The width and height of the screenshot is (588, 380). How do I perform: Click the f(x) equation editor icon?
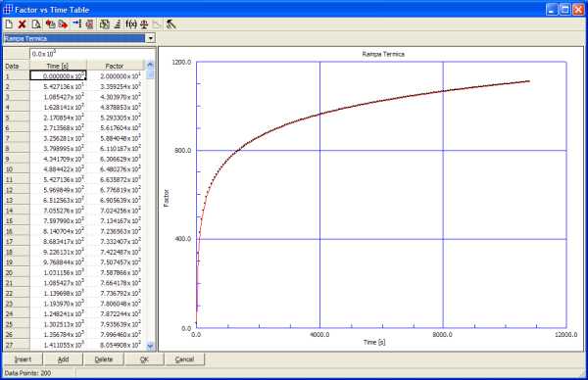coord(131,24)
